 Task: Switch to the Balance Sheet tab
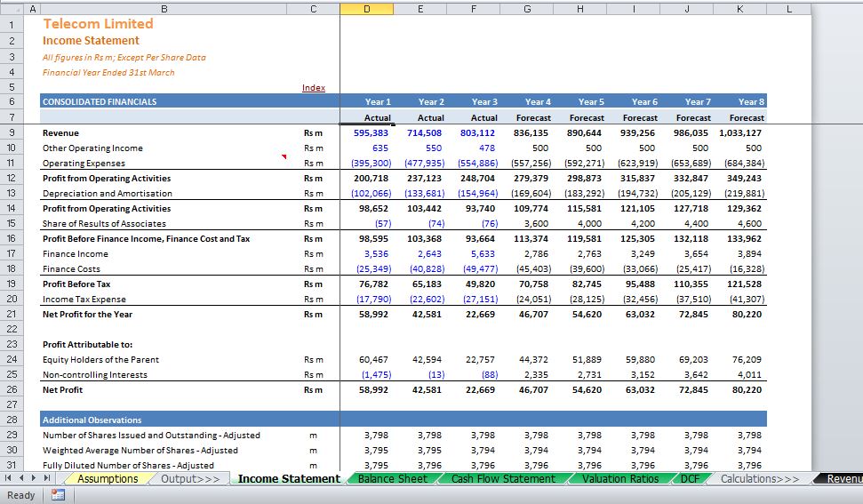(393, 479)
